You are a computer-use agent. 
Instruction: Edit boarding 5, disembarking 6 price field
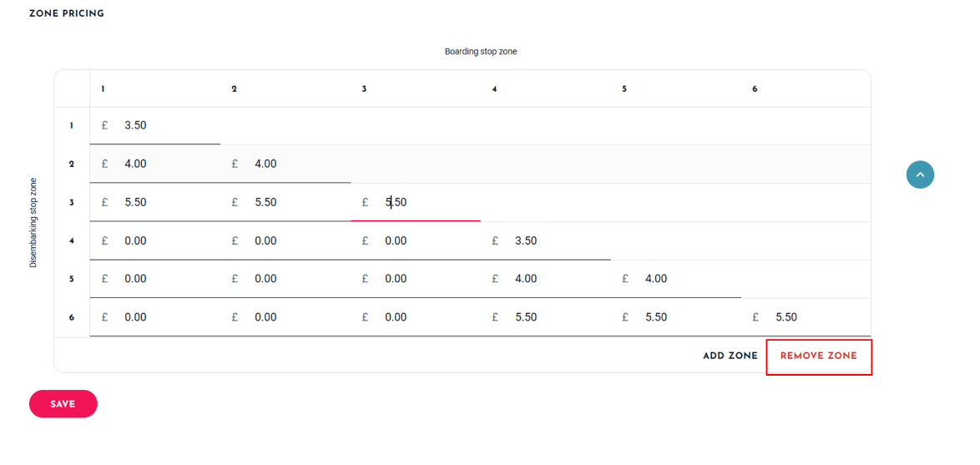(x=675, y=317)
